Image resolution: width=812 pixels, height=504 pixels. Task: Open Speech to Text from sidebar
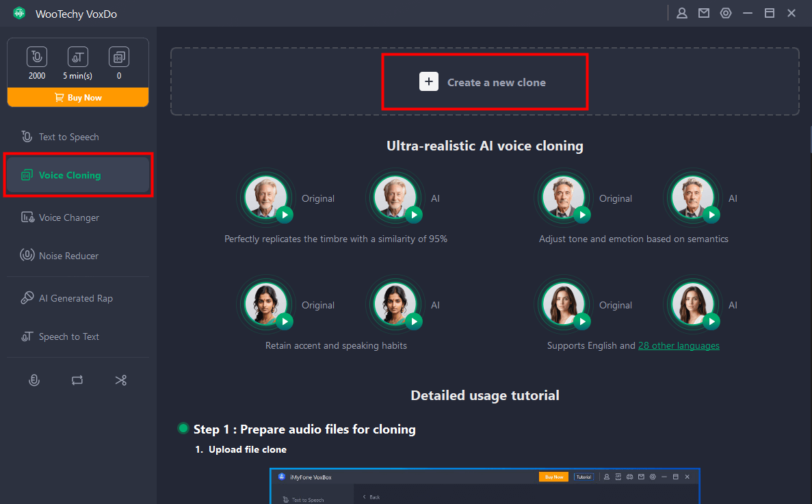click(68, 336)
